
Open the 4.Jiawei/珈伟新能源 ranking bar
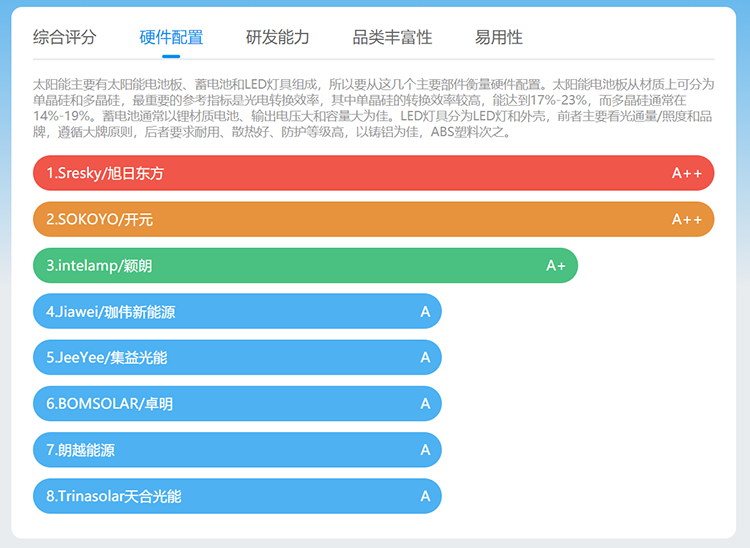(x=237, y=311)
